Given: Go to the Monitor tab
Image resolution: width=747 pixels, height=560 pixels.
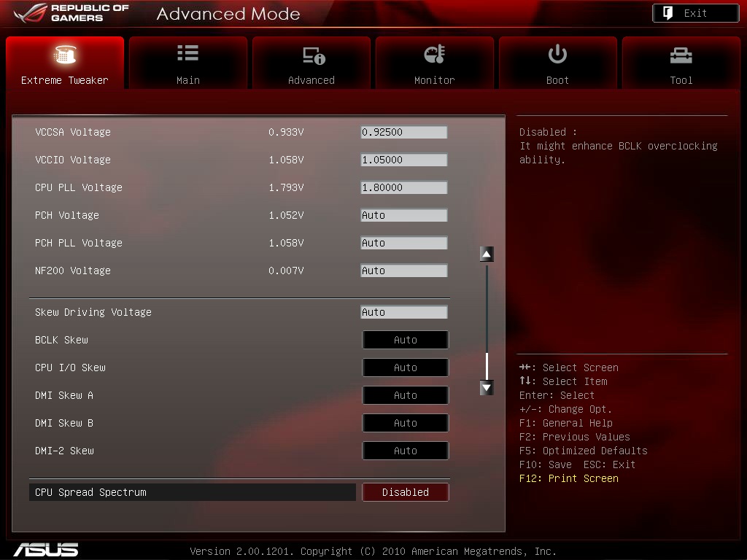Looking at the screenshot, I should tap(435, 63).
